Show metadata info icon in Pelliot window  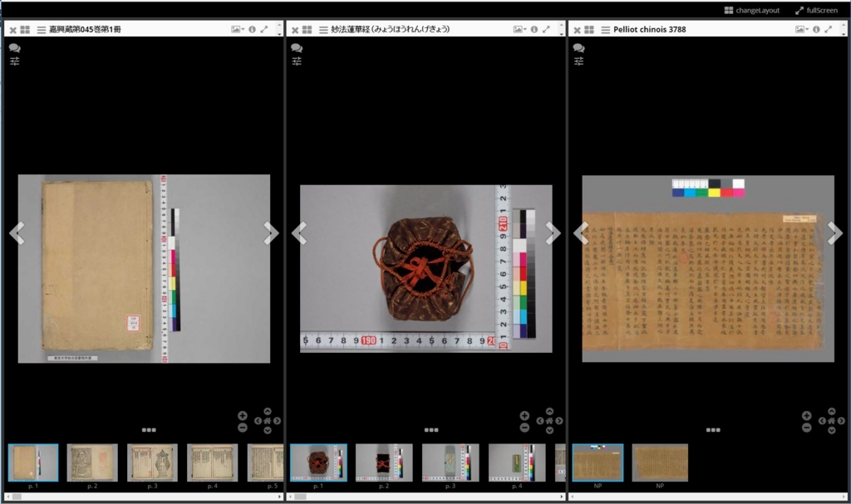pyautogui.click(x=816, y=29)
